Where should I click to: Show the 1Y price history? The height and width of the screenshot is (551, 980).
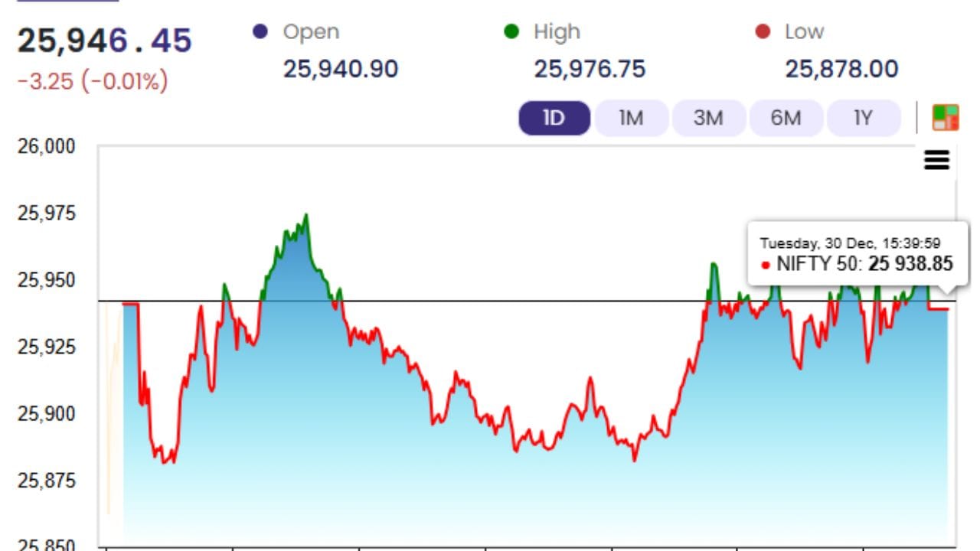click(x=863, y=119)
